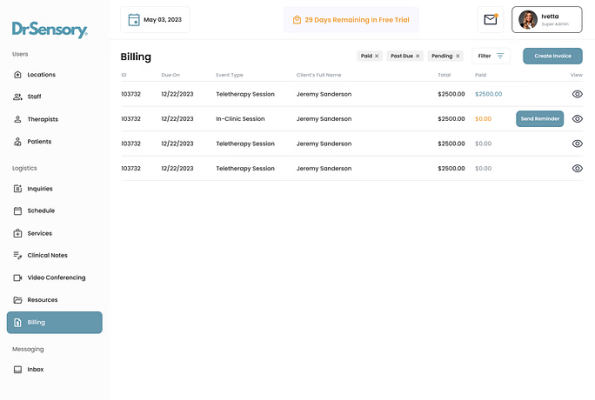This screenshot has height=400, width=595.
Task: Sort by the Event Type column header
Action: click(x=229, y=75)
